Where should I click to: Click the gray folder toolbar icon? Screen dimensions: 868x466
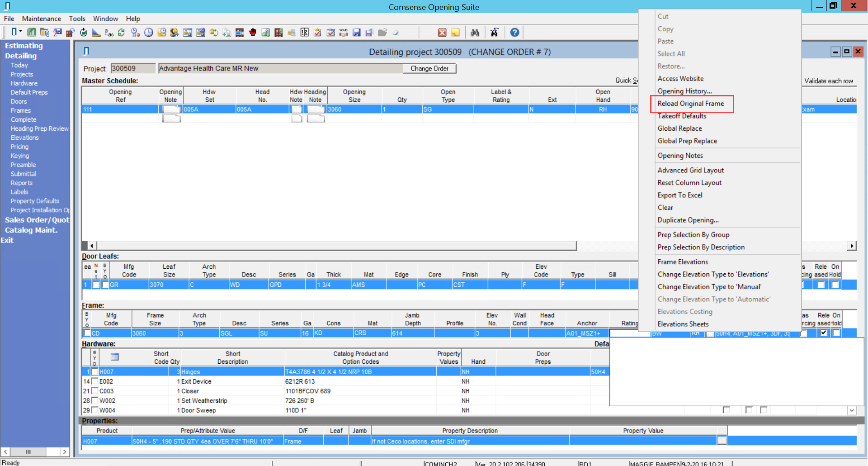(x=382, y=32)
